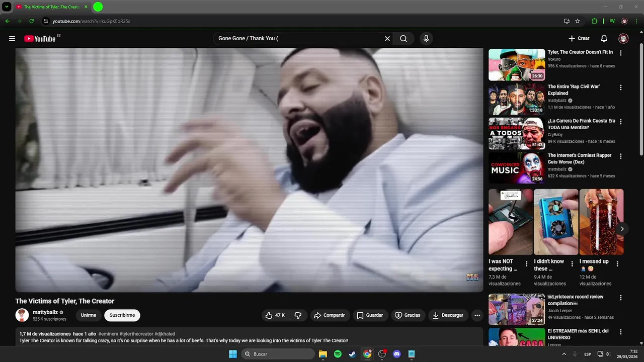The image size is (644, 362).
Task: Open the YouTube account avatar menu
Action: (x=623, y=39)
